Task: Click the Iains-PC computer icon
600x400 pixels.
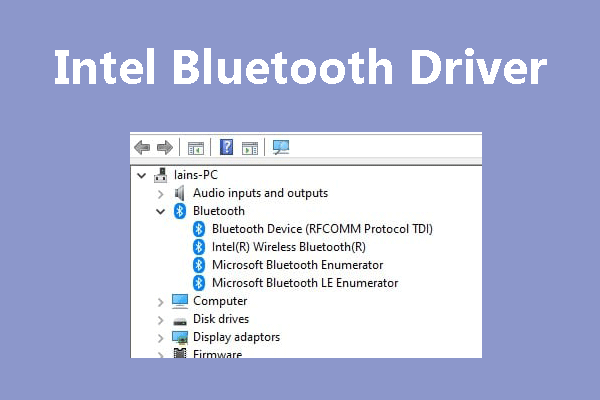Action: click(161, 175)
